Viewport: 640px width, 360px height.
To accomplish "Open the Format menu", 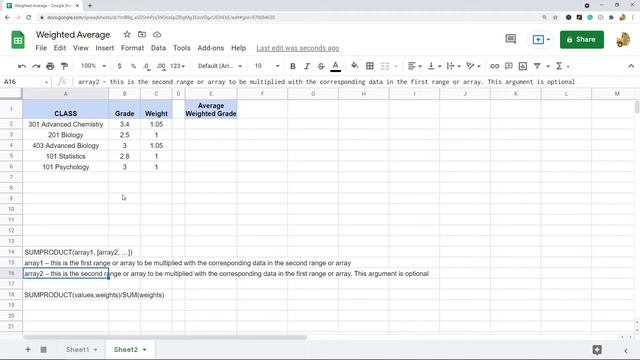I will [133, 48].
